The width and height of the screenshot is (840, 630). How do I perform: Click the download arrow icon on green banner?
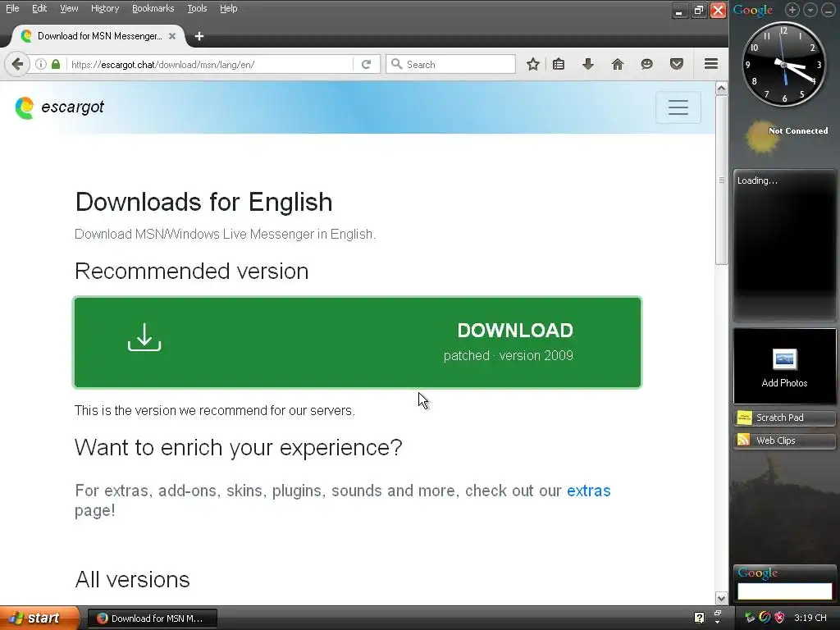(x=144, y=337)
